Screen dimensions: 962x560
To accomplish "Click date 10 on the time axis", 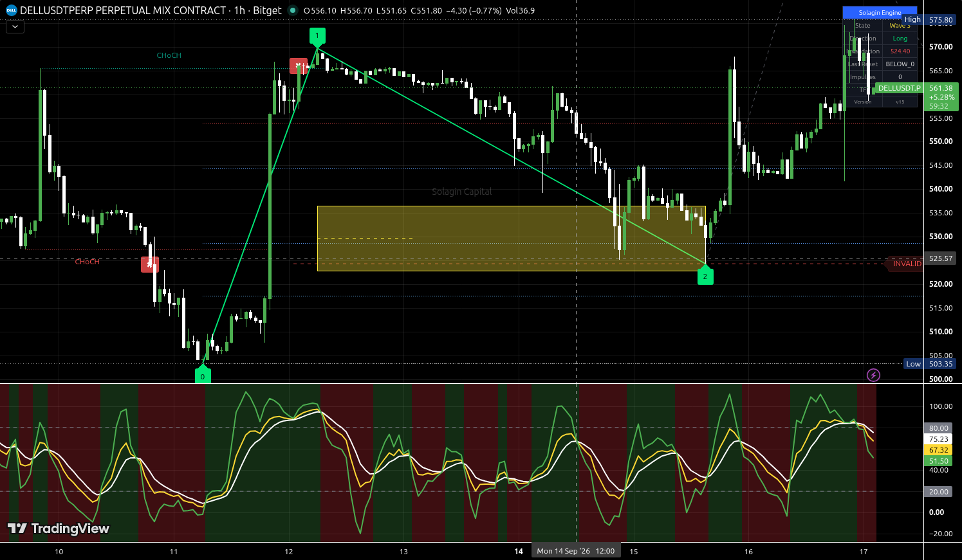I will [x=59, y=552].
